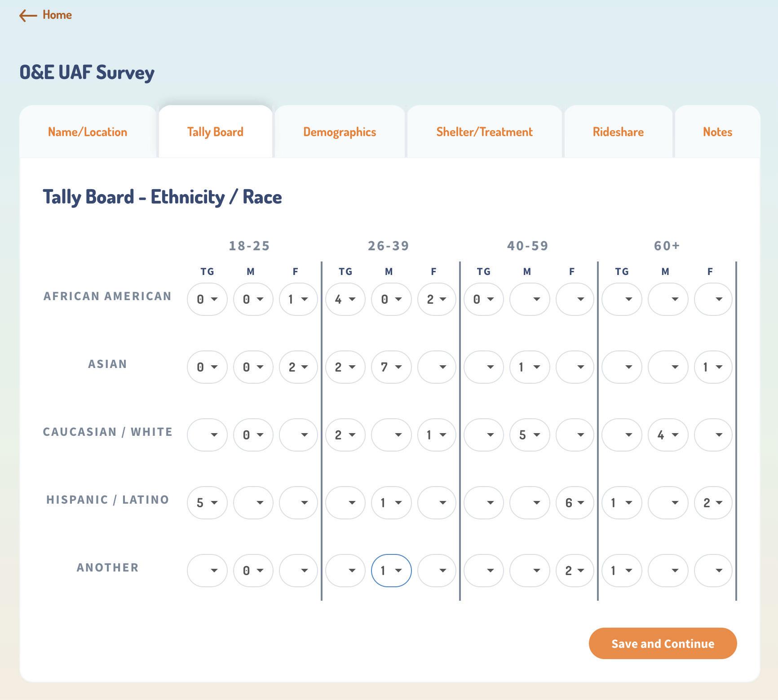Expand Asian 26-39 F dropdown
This screenshot has height=700, width=778.
point(437,367)
